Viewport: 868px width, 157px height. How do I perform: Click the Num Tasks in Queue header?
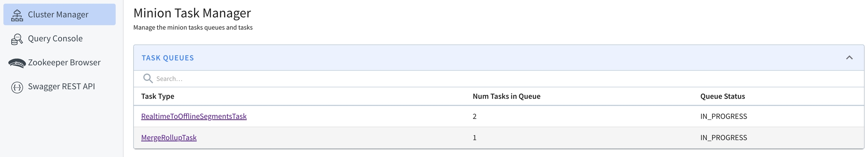pyautogui.click(x=506, y=96)
